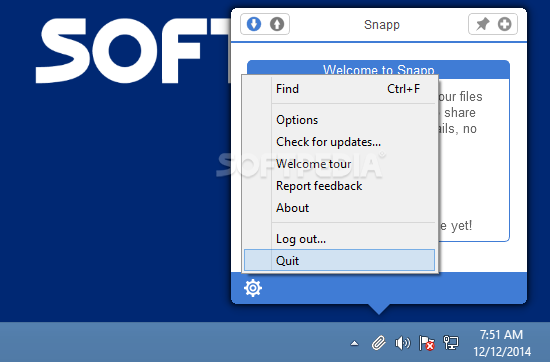Open the volume speaker tray icon

[402, 343]
